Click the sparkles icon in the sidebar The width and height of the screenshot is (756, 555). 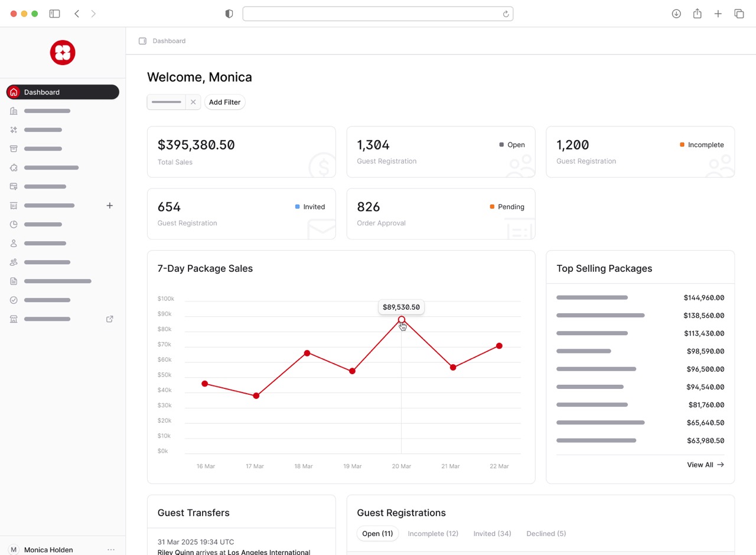pyautogui.click(x=13, y=129)
